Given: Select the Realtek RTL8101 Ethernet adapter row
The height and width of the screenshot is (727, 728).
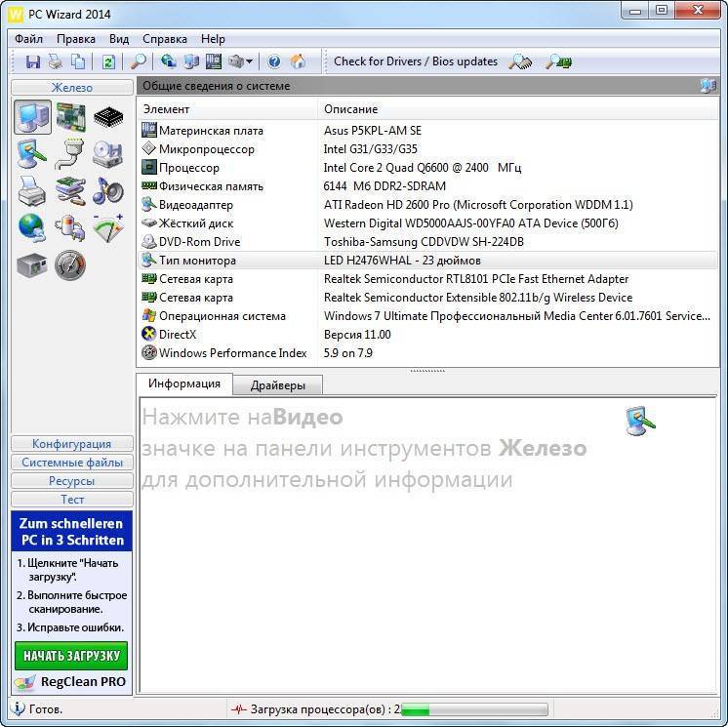Looking at the screenshot, I should click(428, 279).
